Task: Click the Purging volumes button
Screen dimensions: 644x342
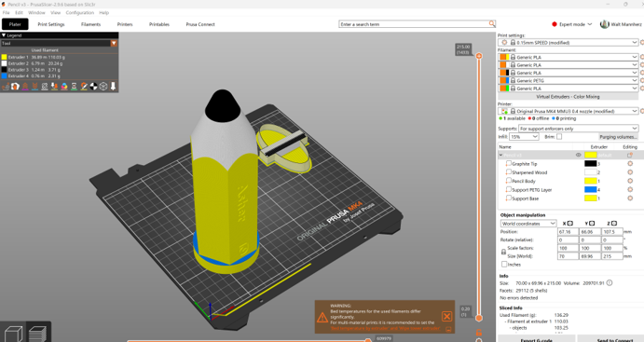Action: [618, 137]
